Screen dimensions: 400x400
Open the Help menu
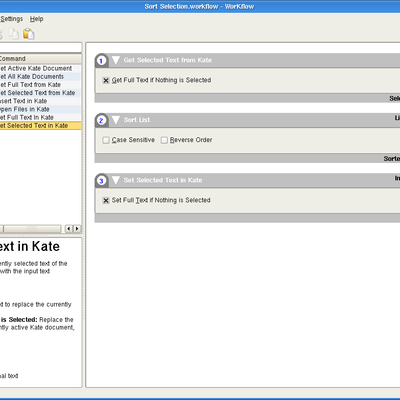coord(37,19)
